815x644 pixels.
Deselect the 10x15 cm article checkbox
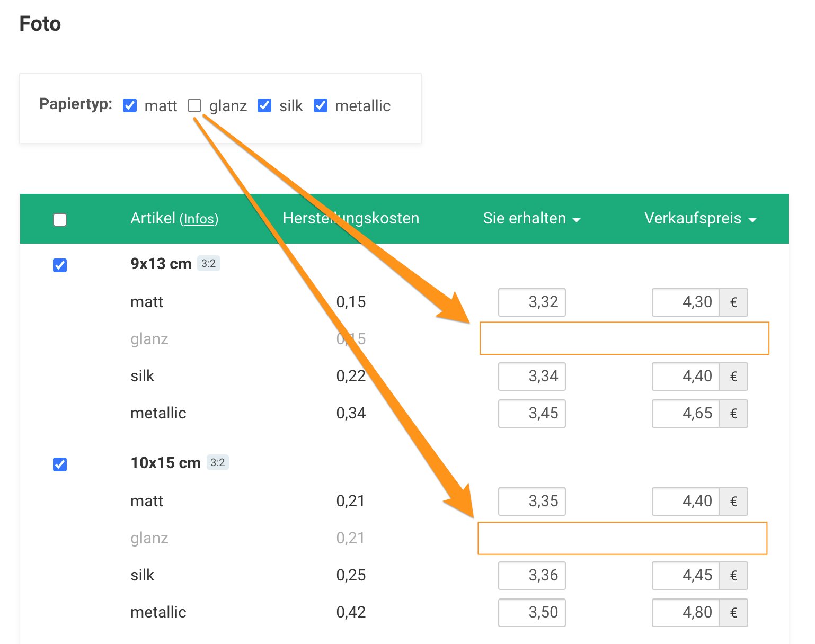tap(60, 464)
